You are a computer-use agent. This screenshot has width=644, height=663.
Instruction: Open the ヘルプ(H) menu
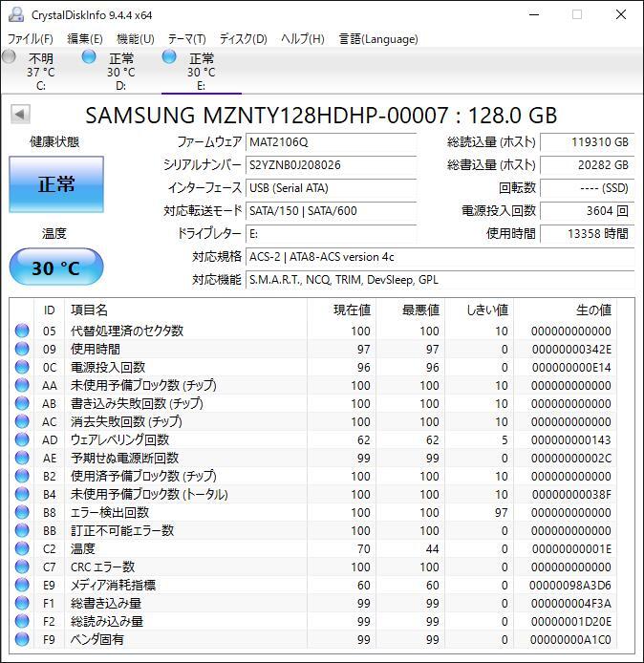coord(303,39)
